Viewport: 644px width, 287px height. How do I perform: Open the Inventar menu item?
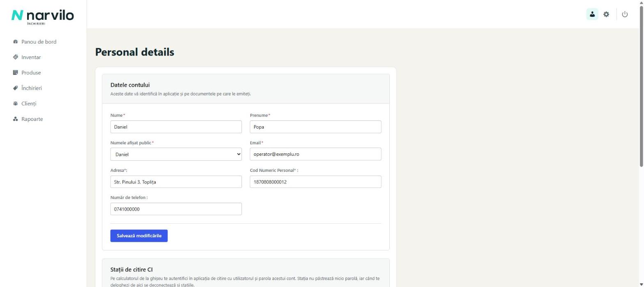[31, 57]
